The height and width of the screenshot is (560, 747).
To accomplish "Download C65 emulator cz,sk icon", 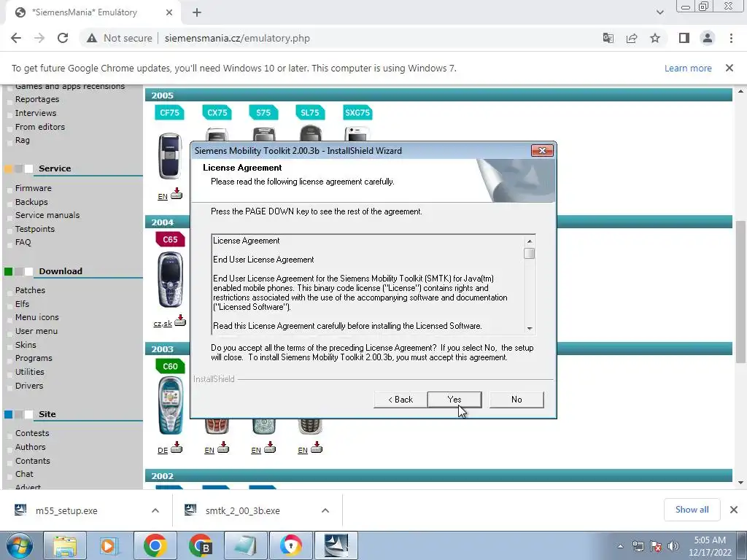I will (180, 320).
